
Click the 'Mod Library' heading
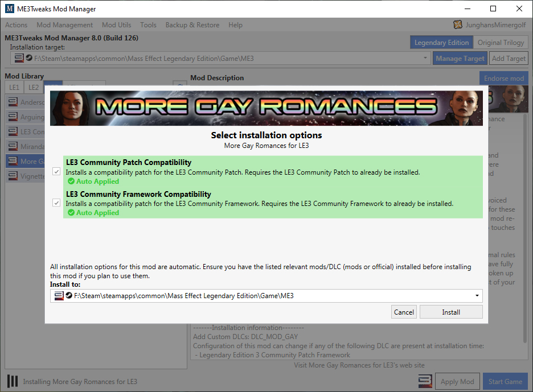pos(24,76)
